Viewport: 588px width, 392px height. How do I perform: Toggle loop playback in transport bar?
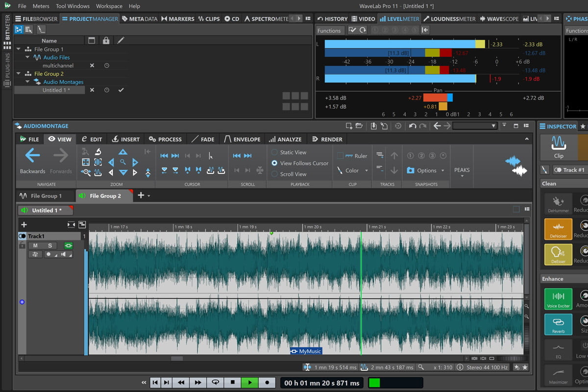(x=215, y=382)
